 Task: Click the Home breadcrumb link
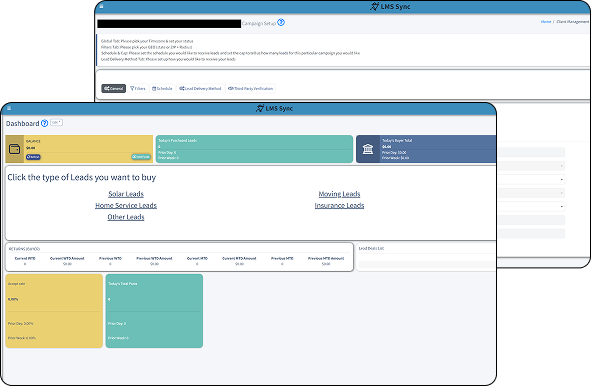(x=545, y=22)
